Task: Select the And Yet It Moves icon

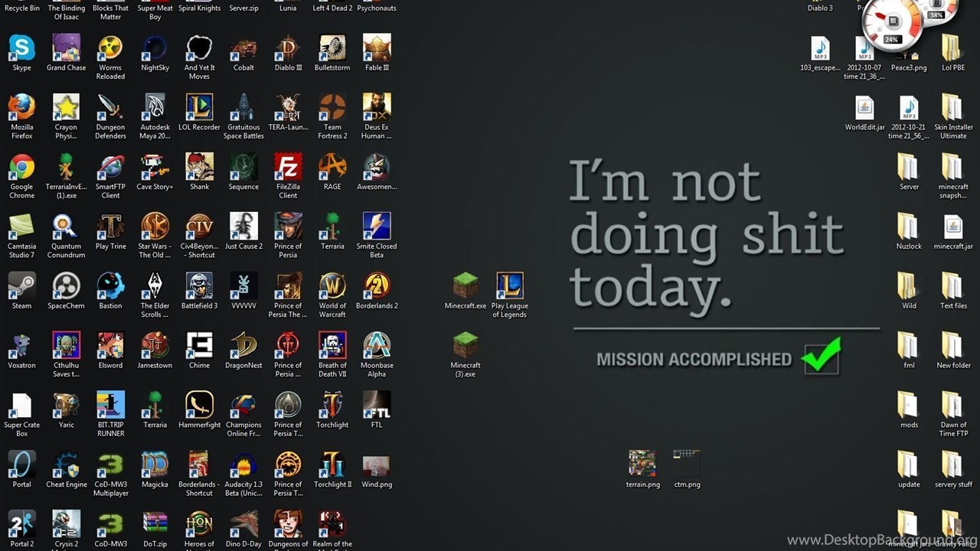Action: (x=199, y=48)
